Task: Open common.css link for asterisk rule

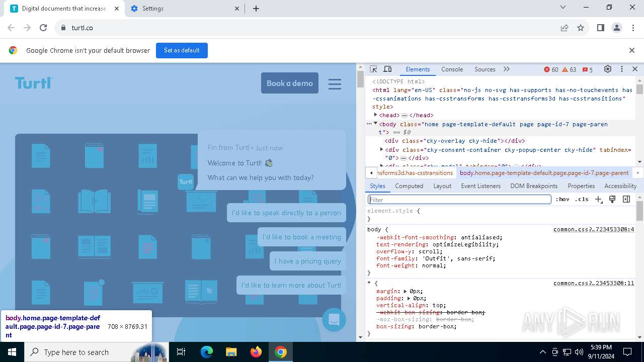Action: [x=594, y=283]
